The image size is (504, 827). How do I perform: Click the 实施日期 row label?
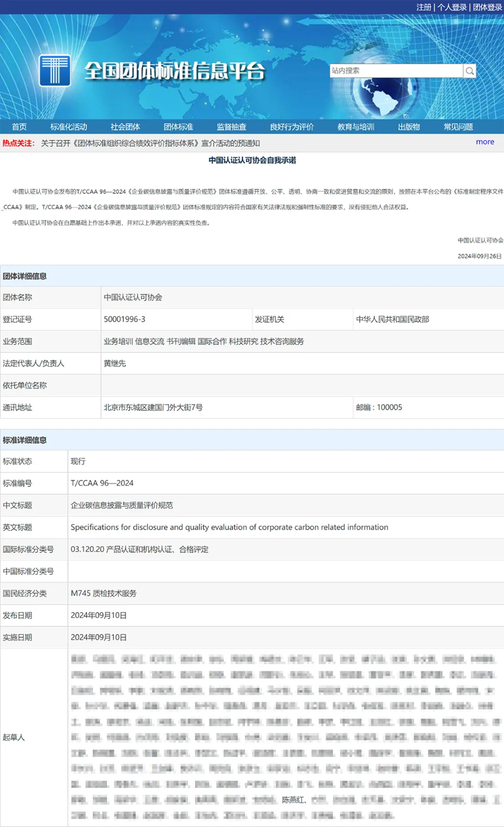(x=17, y=638)
